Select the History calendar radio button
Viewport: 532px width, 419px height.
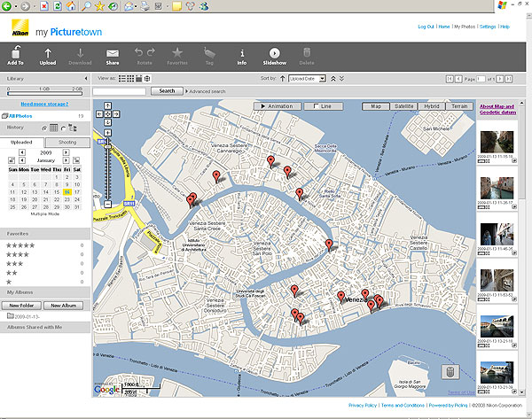click(x=44, y=128)
